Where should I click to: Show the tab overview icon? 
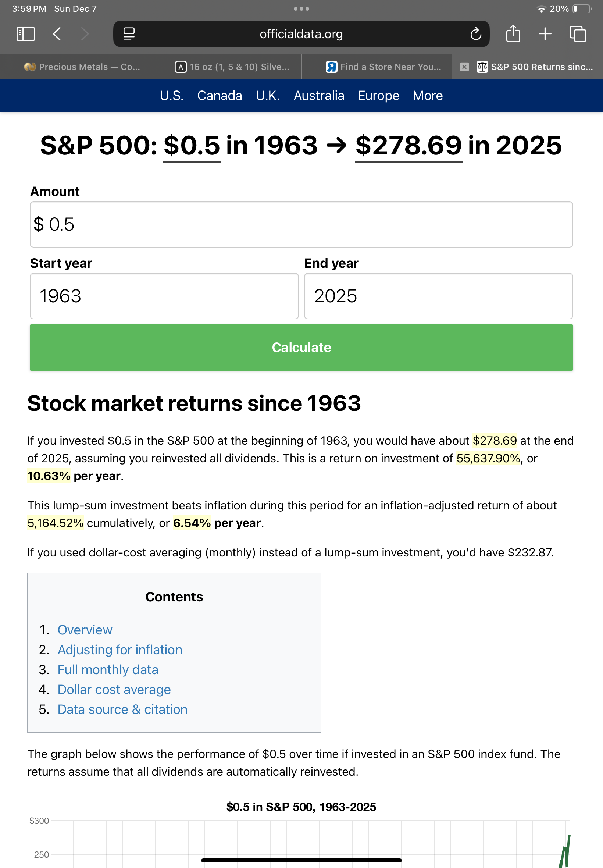click(x=578, y=34)
